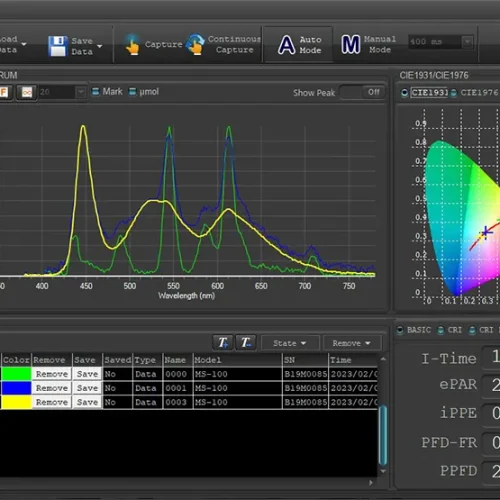Enable the µmol checkbox
This screenshot has width=500, height=500.
tap(132, 91)
